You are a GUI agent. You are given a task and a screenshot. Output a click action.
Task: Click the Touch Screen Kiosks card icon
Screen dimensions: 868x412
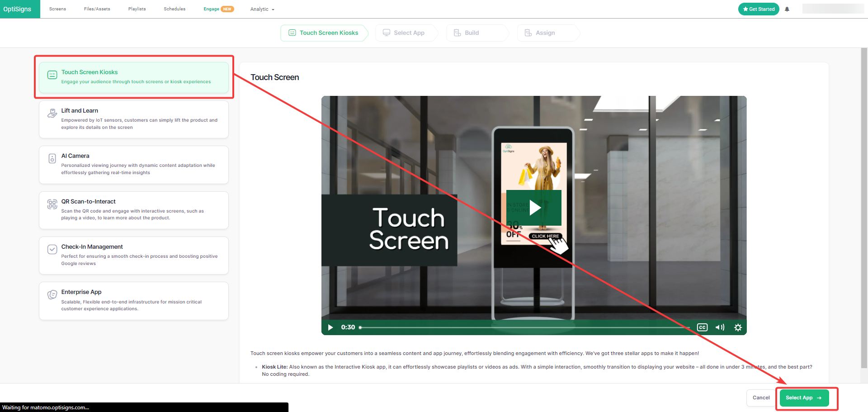click(x=52, y=75)
